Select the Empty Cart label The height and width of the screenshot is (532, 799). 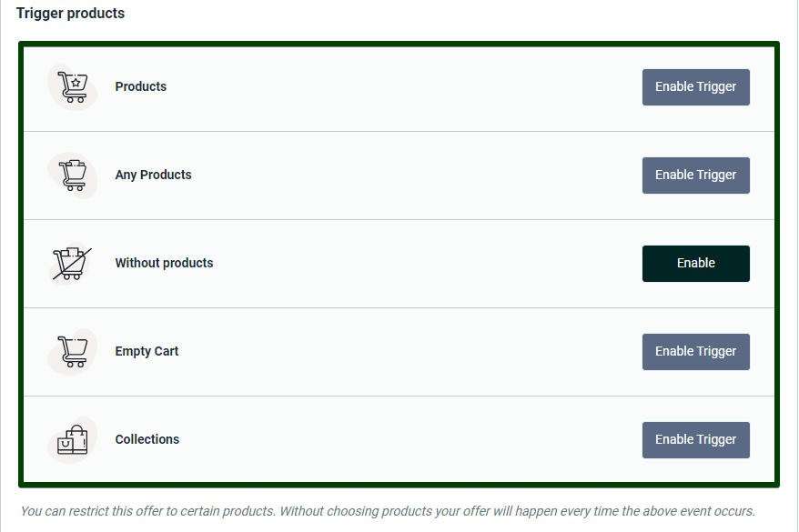pos(147,352)
